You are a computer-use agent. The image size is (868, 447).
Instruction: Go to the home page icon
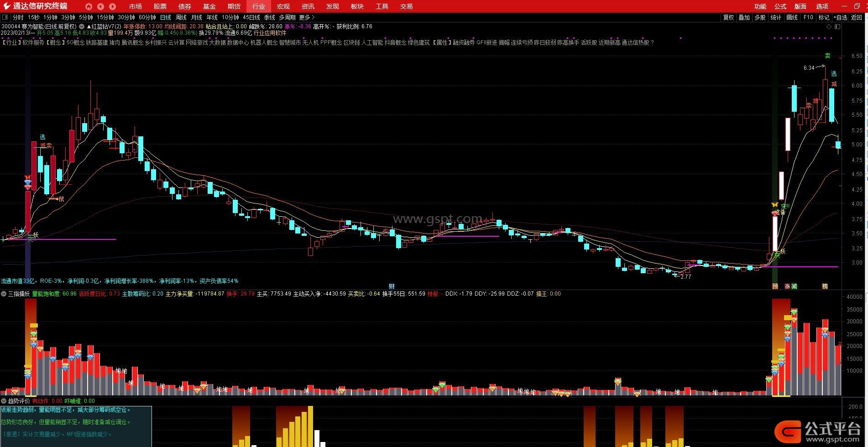pyautogui.click(x=89, y=6)
